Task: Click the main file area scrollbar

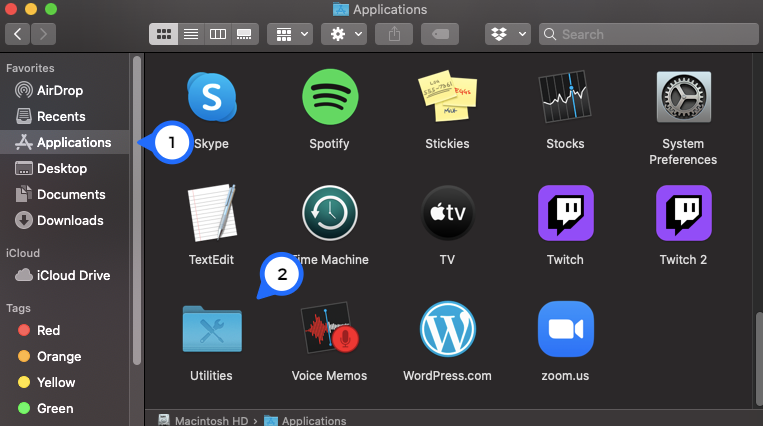Action: coord(759,359)
